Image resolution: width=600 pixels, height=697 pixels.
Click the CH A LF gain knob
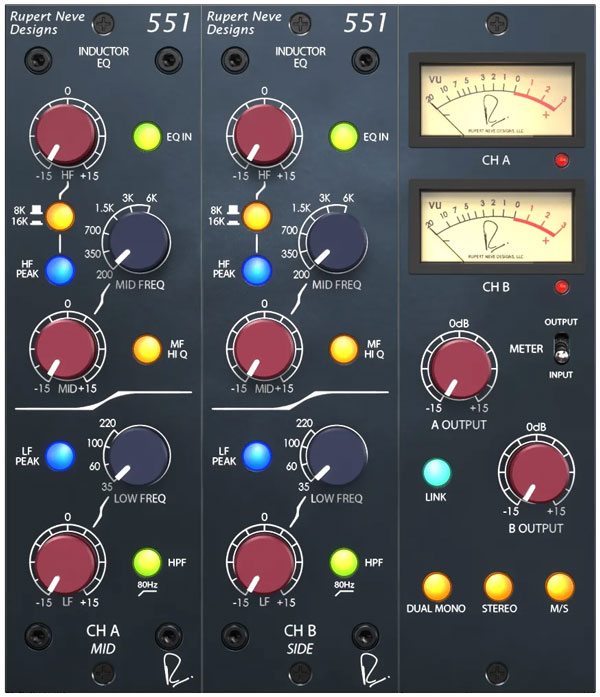(67, 562)
